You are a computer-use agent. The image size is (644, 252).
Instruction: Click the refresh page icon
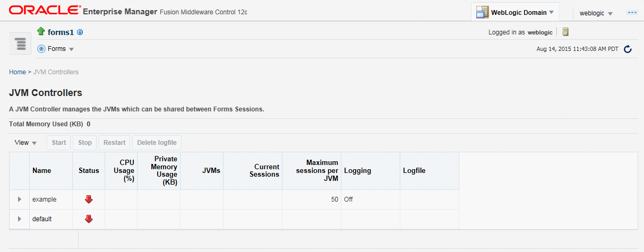[x=628, y=49]
